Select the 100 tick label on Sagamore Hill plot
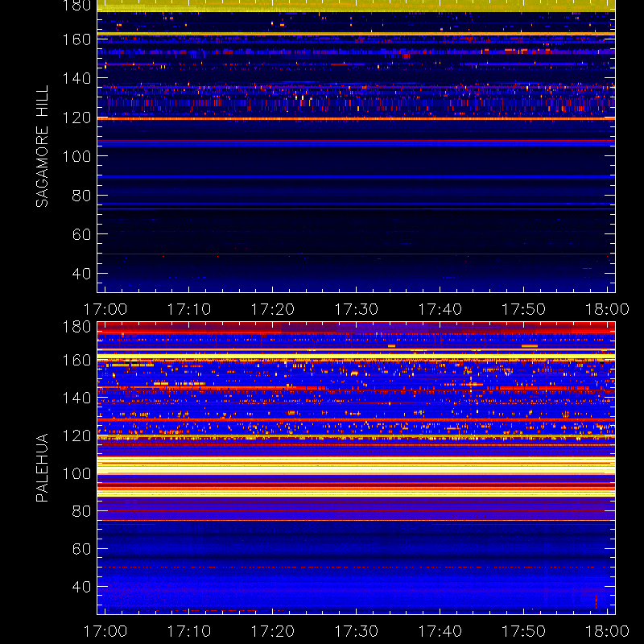The image size is (644, 644). (x=76, y=156)
